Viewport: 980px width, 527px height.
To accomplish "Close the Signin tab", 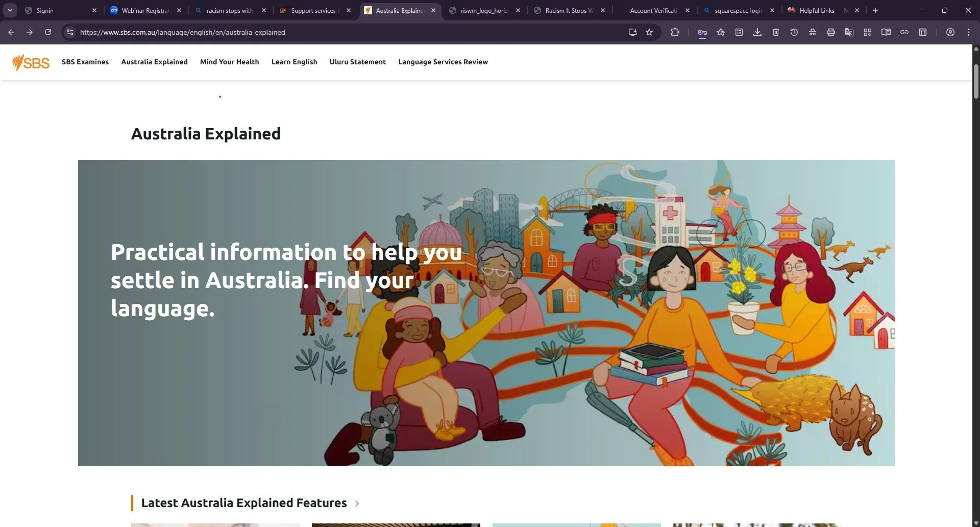I will (x=94, y=10).
